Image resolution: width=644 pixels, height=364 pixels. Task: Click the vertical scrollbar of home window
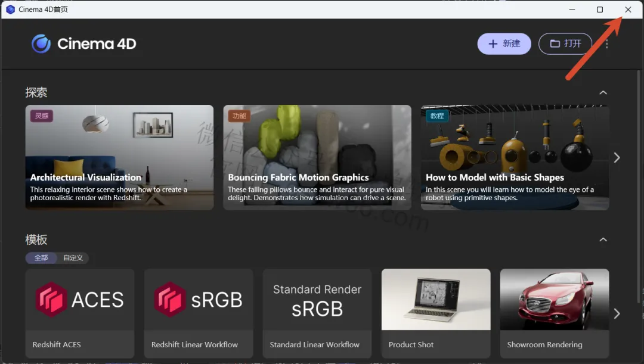[639, 186]
